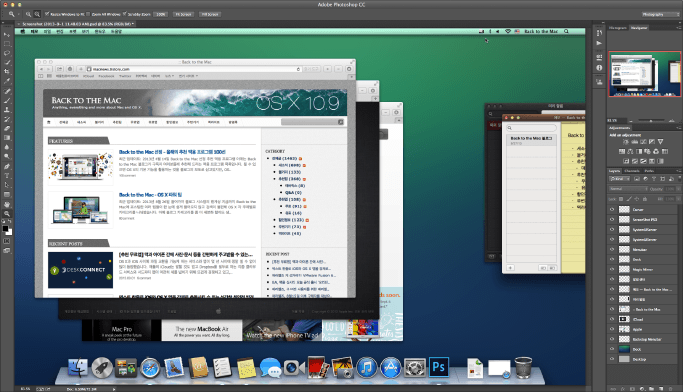Open the collapsed Info panel icon
Image resolution: width=683 pixels, height=392 pixels.
599,68
